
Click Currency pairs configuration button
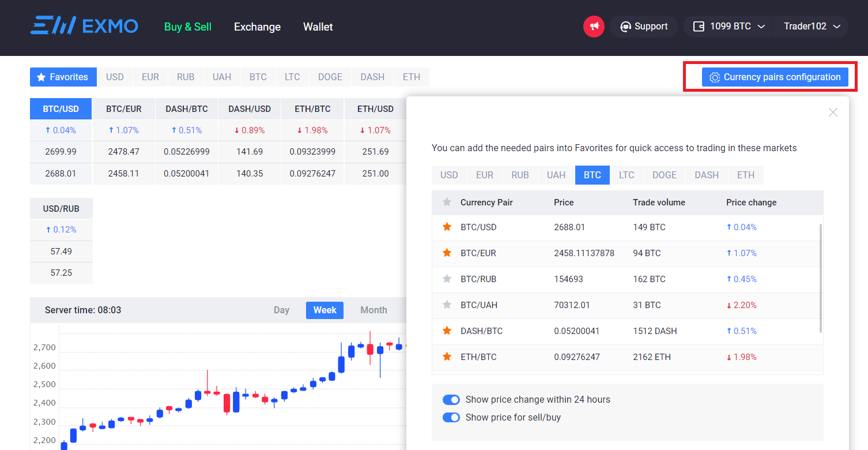775,77
